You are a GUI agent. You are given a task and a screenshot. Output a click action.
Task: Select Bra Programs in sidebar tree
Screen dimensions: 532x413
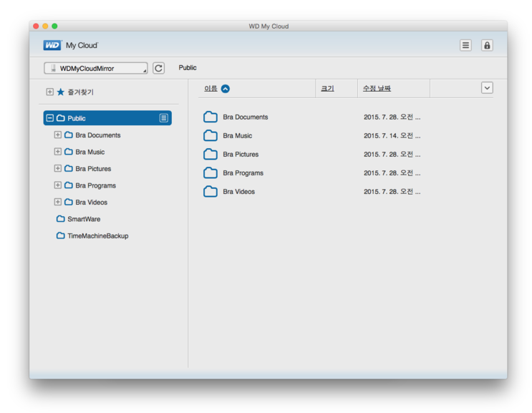(96, 185)
